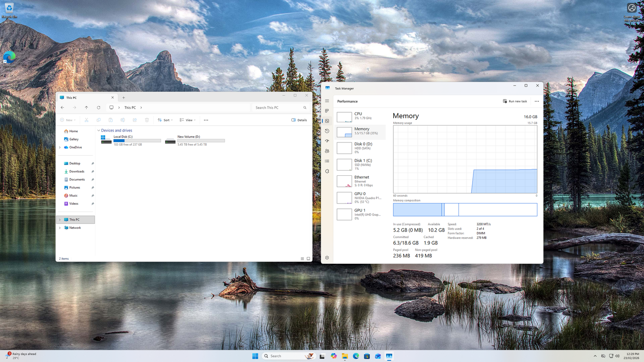Image resolution: width=644 pixels, height=362 pixels.
Task: Switch to Users page in Task Manager
Action: coord(327,151)
